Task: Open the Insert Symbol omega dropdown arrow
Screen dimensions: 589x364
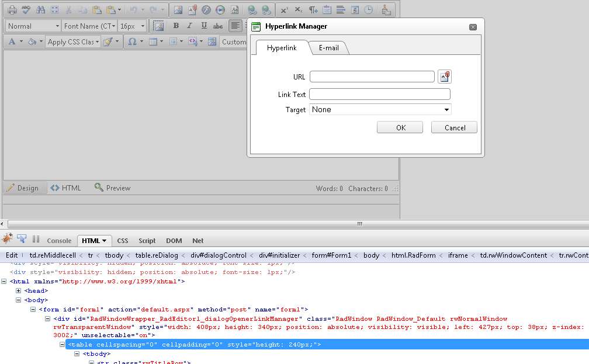Action: coord(141,41)
